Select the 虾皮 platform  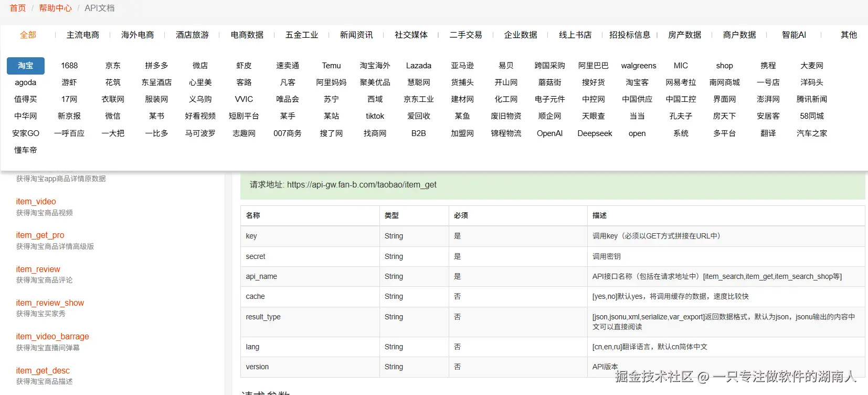[x=244, y=66]
